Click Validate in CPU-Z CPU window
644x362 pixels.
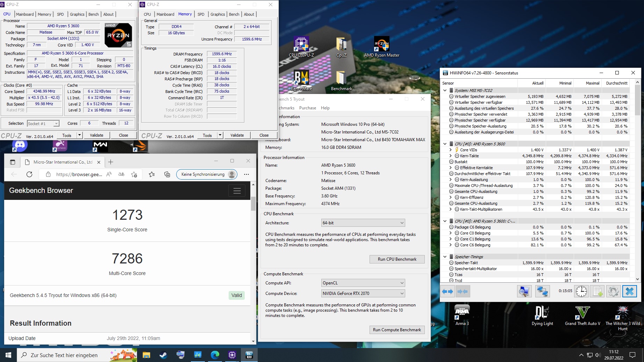pos(96,135)
